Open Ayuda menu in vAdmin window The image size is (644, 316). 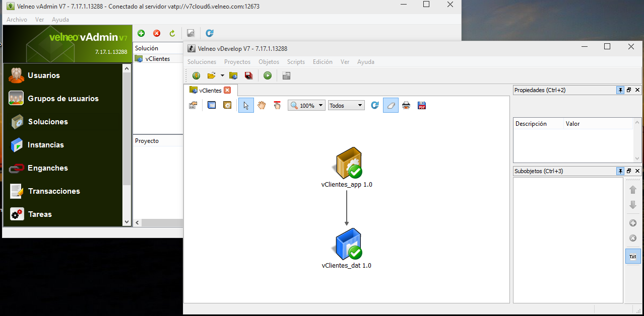(x=60, y=20)
